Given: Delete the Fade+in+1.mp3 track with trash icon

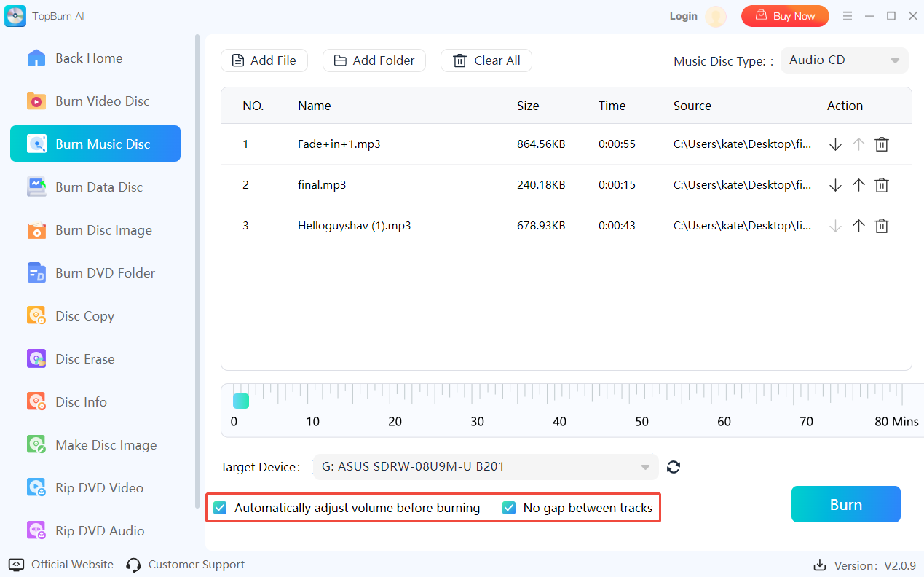Looking at the screenshot, I should click(881, 144).
